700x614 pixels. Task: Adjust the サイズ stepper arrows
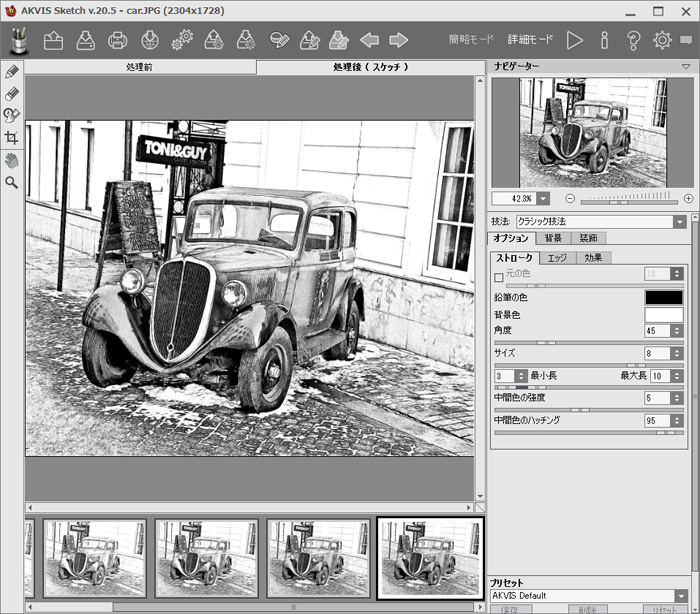coord(677,353)
